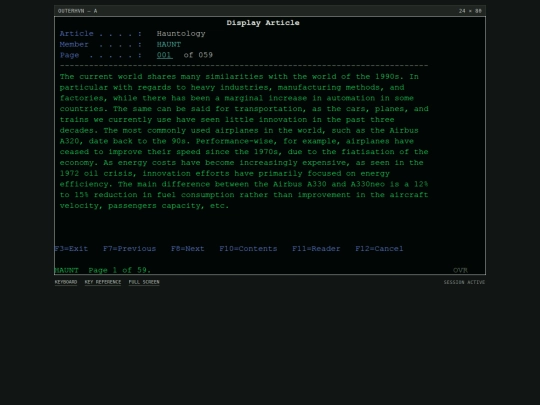
Task: Open the KEY REFERENCE link
Action: pos(103,282)
